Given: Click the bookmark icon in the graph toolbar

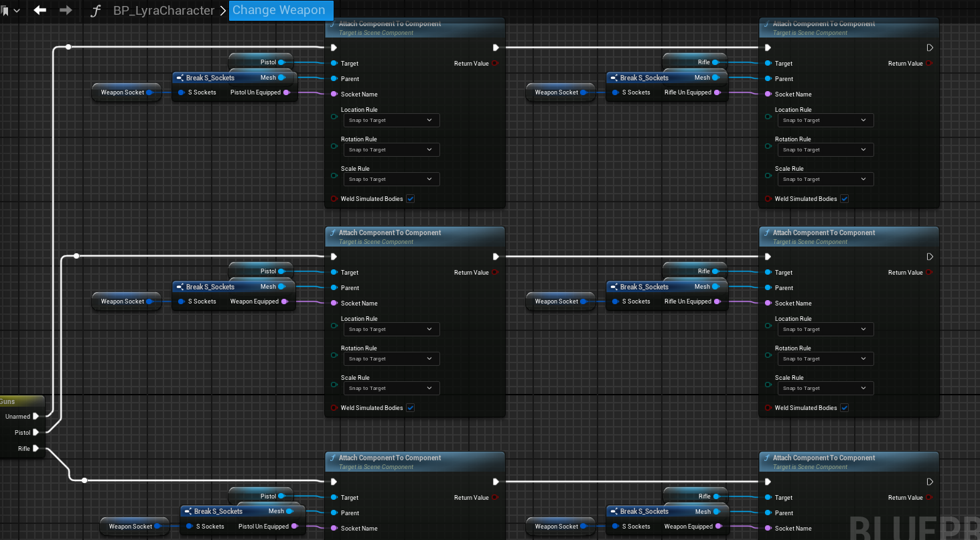Looking at the screenshot, I should 5,11.
